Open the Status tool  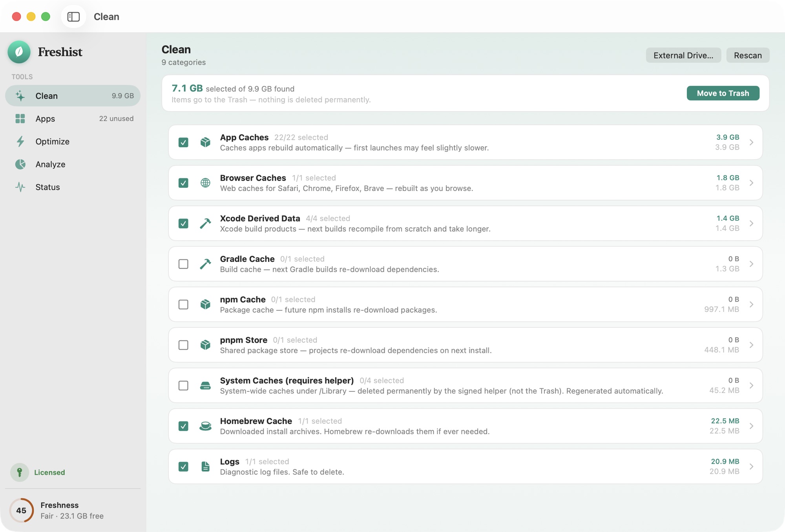(x=73, y=187)
